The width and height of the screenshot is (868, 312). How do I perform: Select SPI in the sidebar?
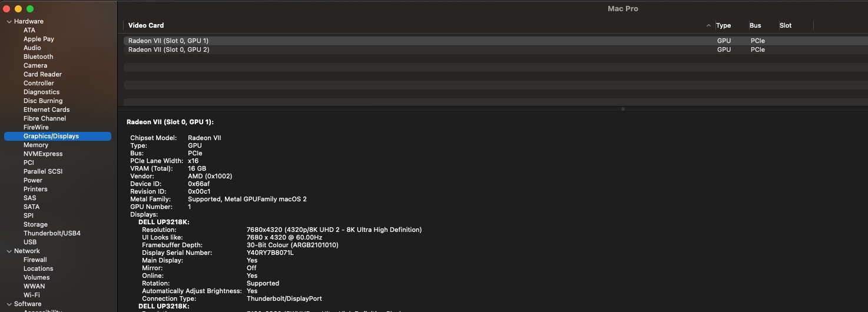click(28, 215)
